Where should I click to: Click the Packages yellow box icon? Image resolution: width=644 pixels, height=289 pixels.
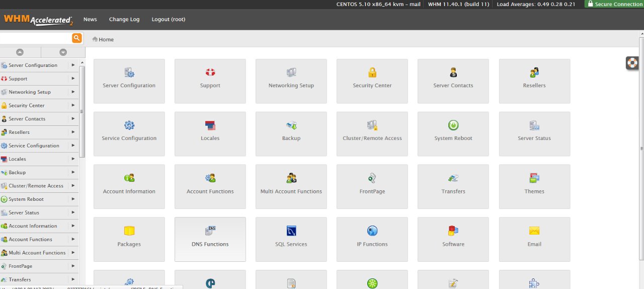click(x=129, y=231)
